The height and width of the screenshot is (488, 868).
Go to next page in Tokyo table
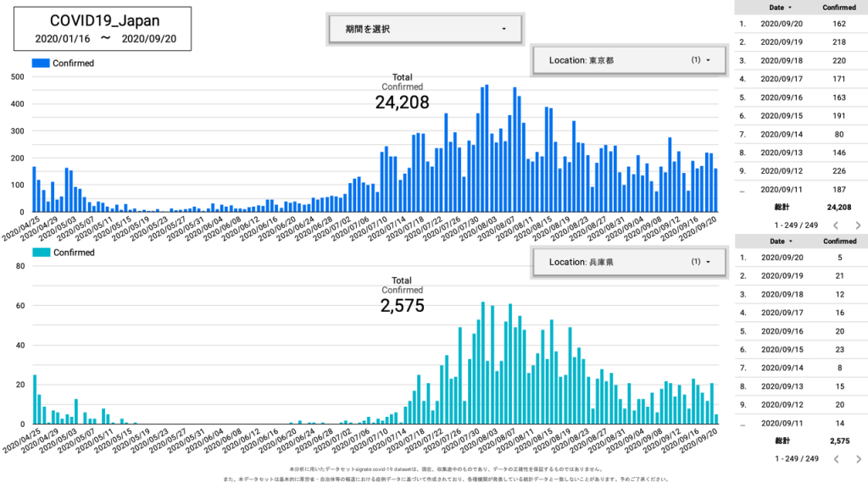(858, 225)
